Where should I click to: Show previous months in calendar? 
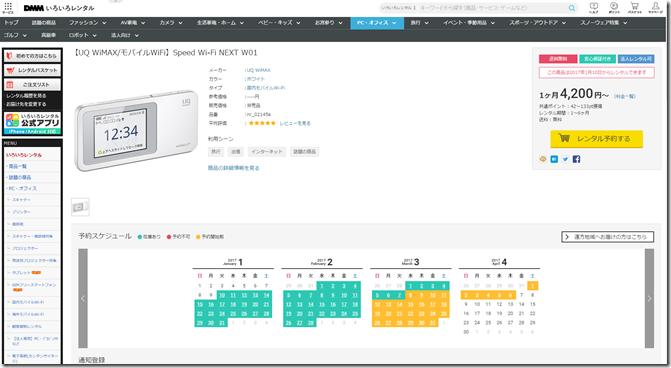pyautogui.click(x=83, y=298)
